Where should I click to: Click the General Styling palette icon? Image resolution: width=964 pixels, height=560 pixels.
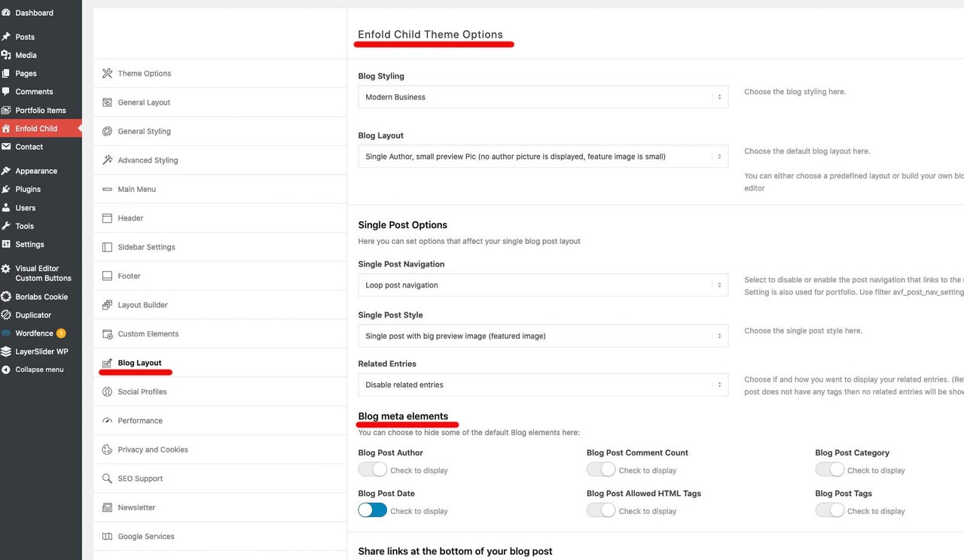tap(107, 131)
